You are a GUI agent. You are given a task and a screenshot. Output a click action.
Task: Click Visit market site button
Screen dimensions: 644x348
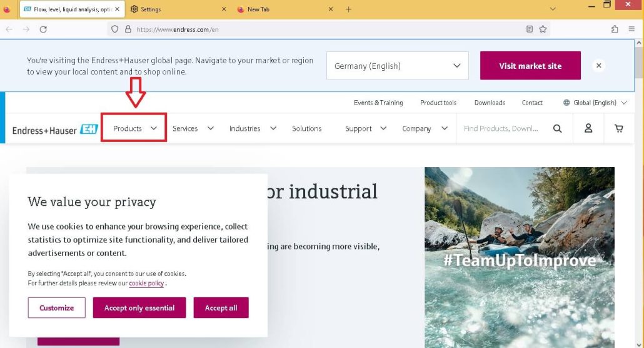click(x=530, y=66)
